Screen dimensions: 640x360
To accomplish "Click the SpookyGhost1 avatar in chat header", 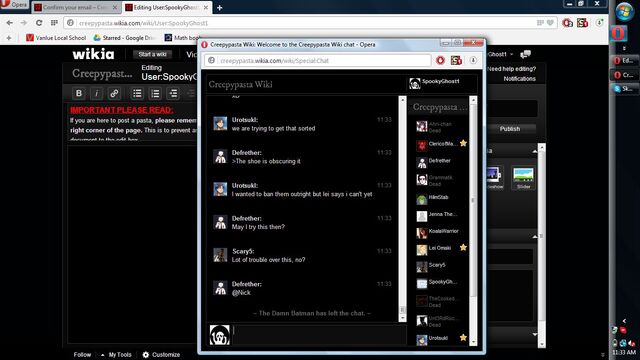I will [x=415, y=83].
